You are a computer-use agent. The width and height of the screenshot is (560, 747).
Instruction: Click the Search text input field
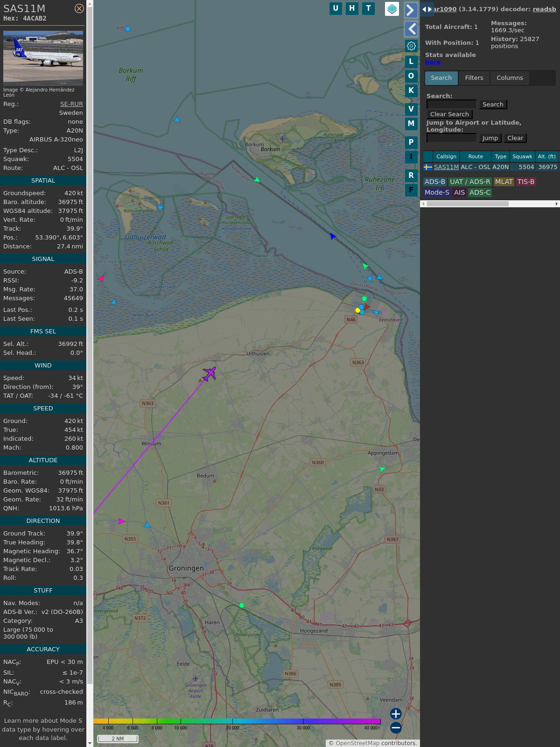(x=451, y=105)
